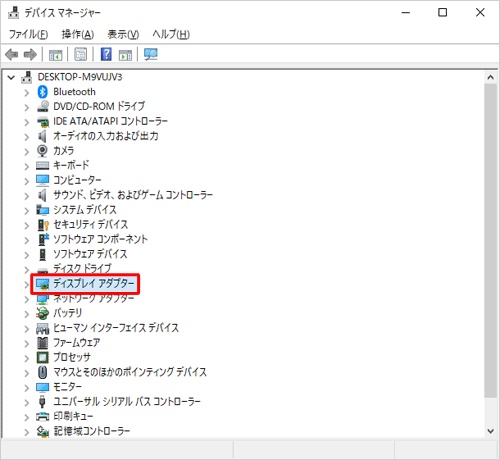500x460 pixels.
Task: Collapse the DESKTOP-M9VUJV3 root node
Action: [11, 78]
